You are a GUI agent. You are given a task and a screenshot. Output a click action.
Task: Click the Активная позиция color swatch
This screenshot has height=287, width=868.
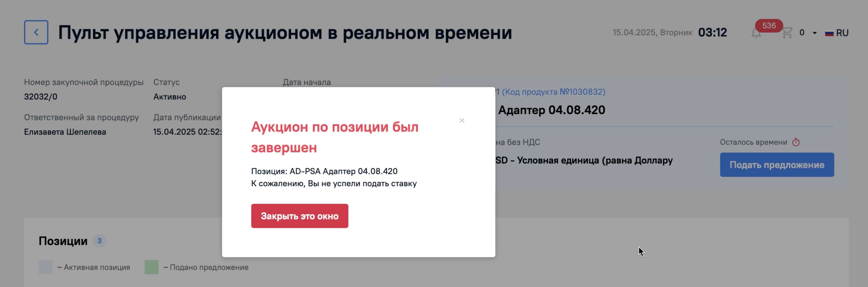point(46,267)
